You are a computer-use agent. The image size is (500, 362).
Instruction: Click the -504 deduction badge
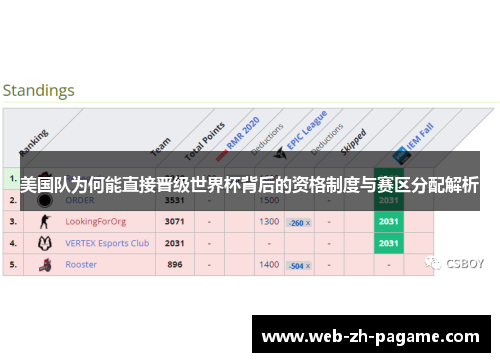click(x=299, y=266)
